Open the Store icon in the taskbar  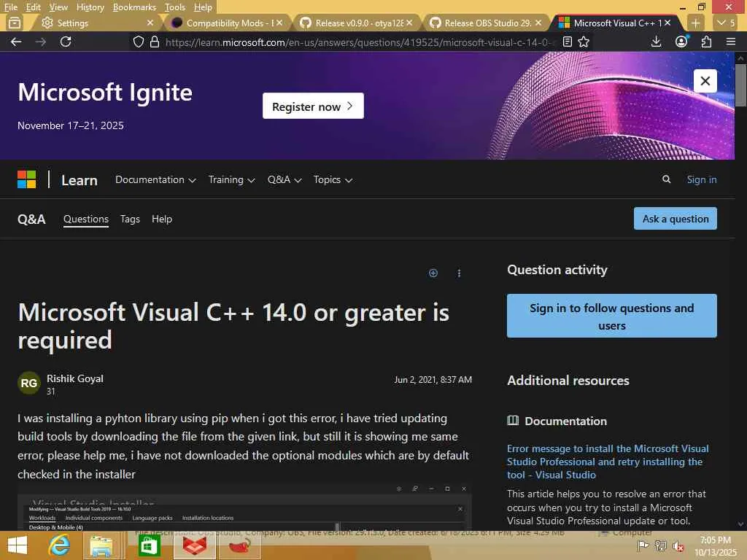coord(149,545)
